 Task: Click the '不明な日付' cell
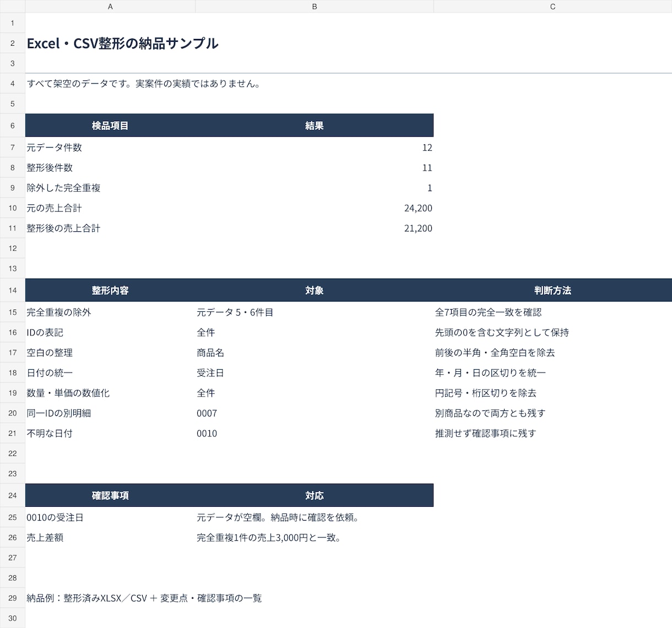[x=110, y=434]
